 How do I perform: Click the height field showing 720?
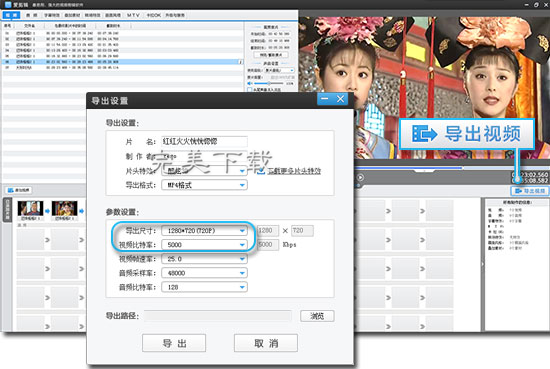[302, 230]
